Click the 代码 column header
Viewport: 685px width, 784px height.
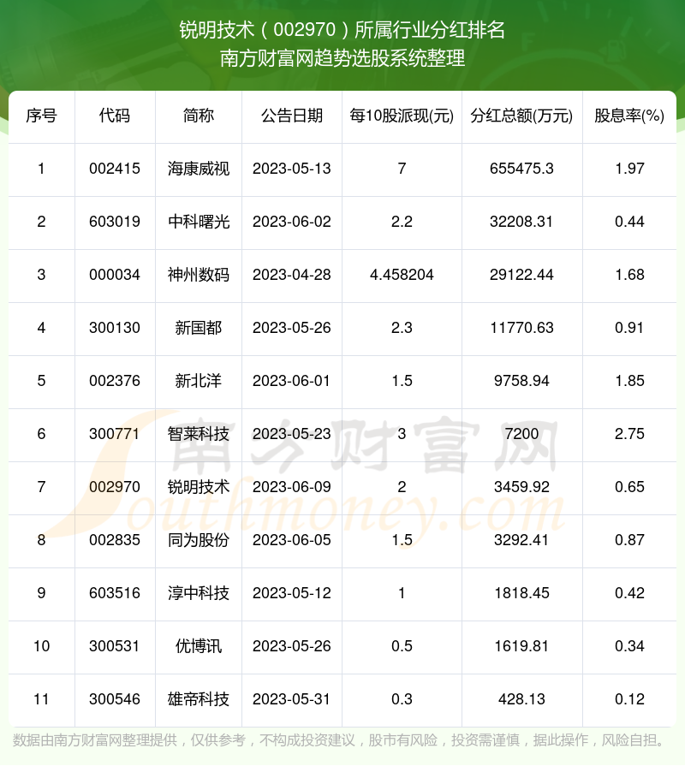[x=115, y=116]
